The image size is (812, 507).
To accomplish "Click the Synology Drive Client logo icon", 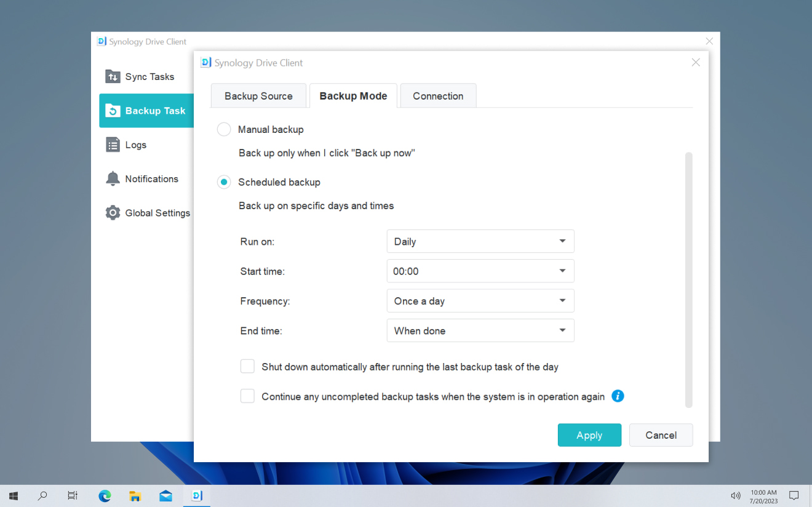I will (205, 62).
